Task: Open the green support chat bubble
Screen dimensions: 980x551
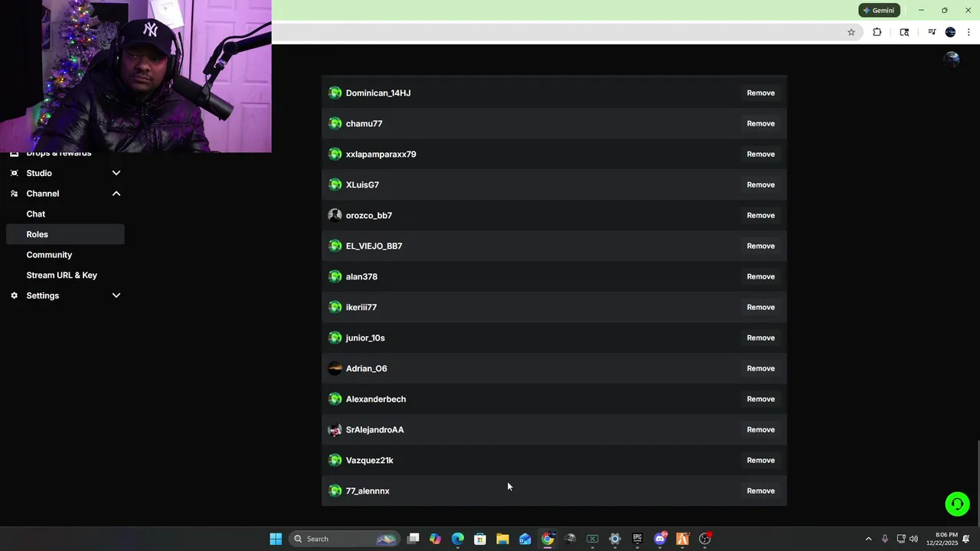Action: 957,504
